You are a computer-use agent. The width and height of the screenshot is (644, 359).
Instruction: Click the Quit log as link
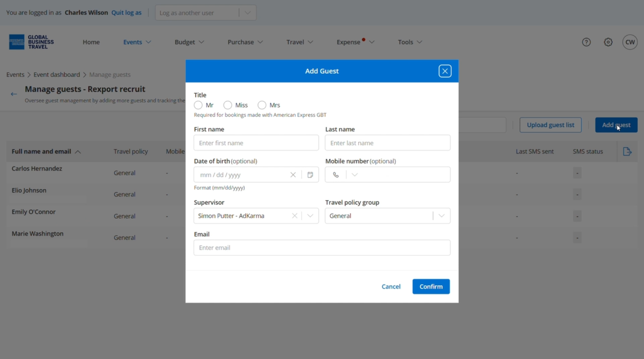pyautogui.click(x=126, y=13)
